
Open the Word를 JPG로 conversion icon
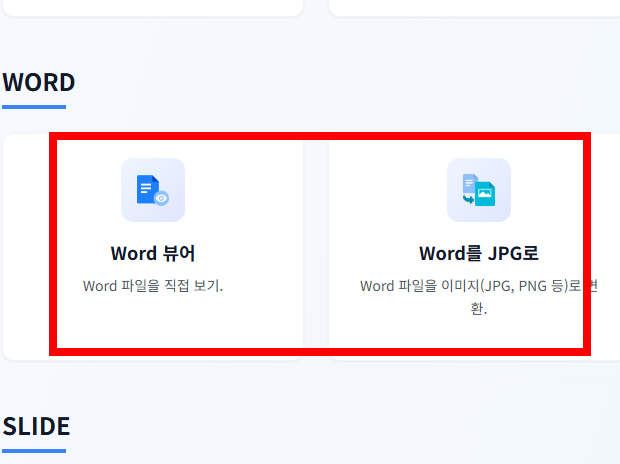coord(479,190)
